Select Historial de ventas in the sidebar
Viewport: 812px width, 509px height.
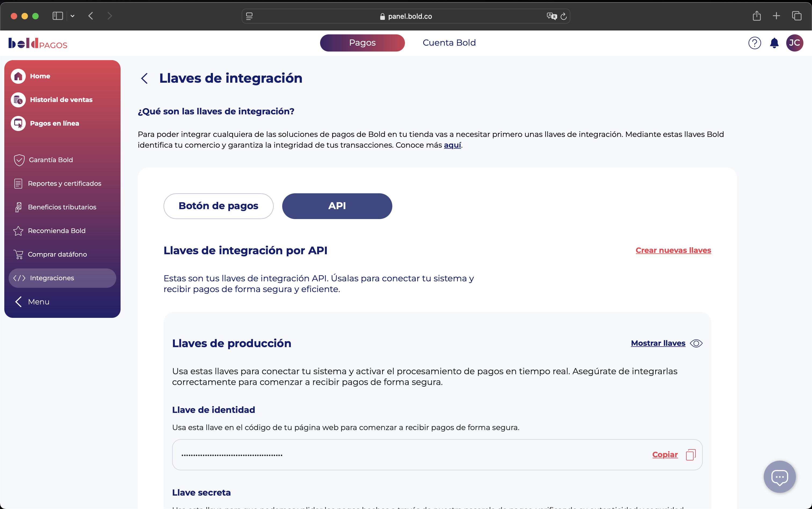click(61, 100)
